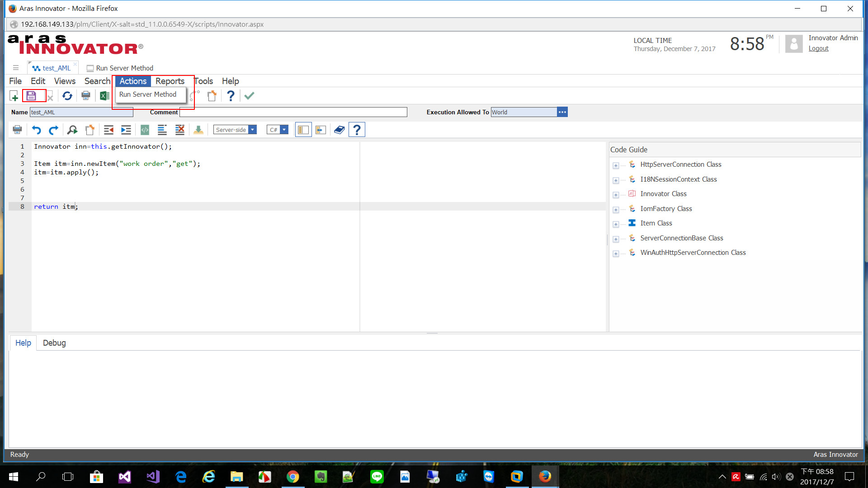Click the undo arrow in the editor toolbar
The width and height of the screenshot is (868, 488).
(x=36, y=130)
